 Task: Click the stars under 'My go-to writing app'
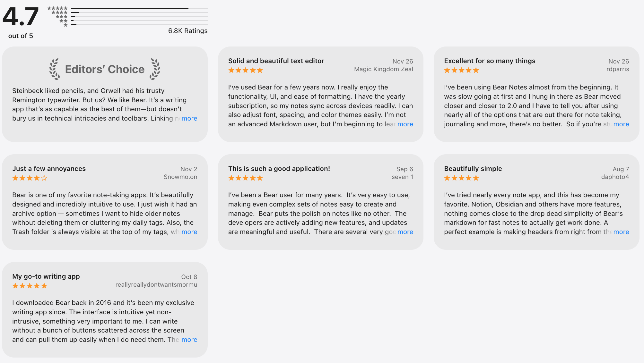(x=29, y=285)
